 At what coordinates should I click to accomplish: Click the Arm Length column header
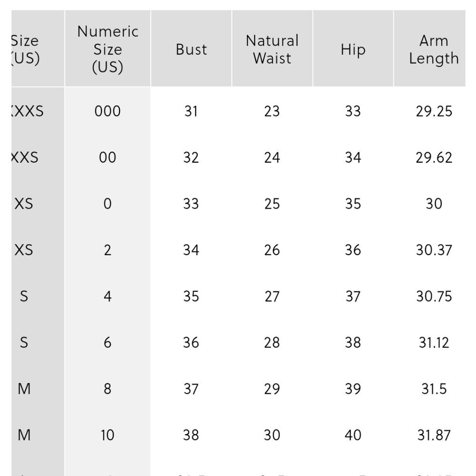434,50
